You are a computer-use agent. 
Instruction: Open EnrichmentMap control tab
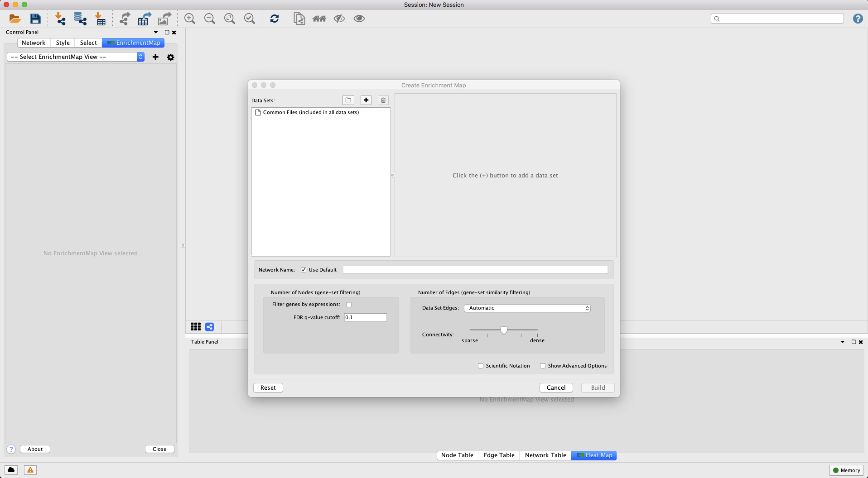133,43
